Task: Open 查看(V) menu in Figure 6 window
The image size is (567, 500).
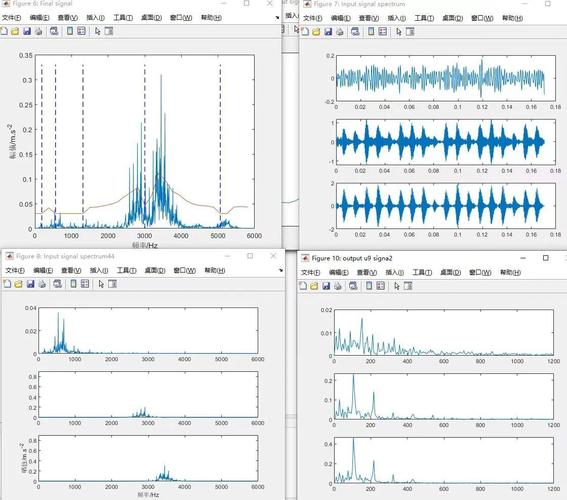Action: pos(67,18)
